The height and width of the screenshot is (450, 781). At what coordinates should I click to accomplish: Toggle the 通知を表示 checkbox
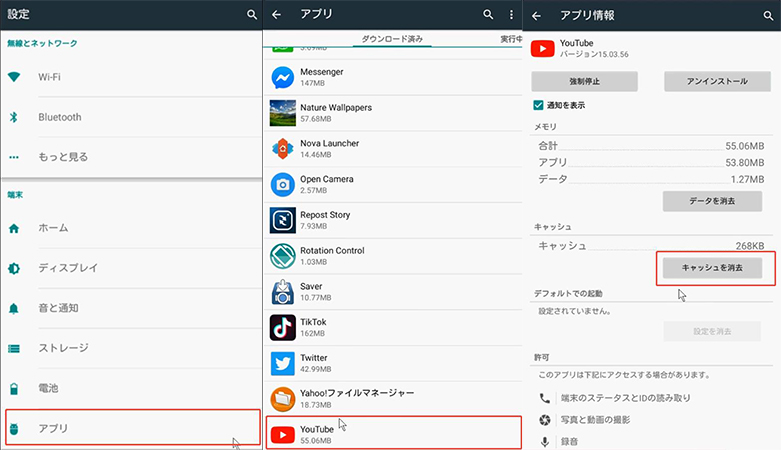(538, 105)
